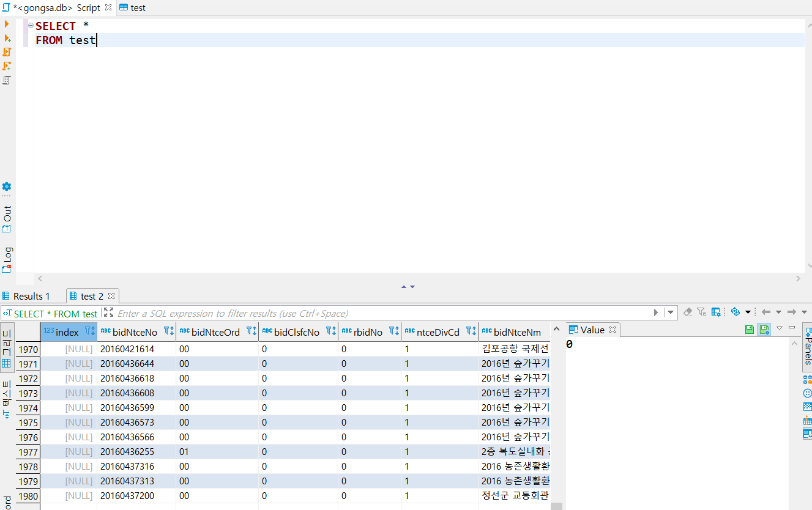Open editor settings gear icon
Viewport: 812px width, 510px height.
pos(7,187)
